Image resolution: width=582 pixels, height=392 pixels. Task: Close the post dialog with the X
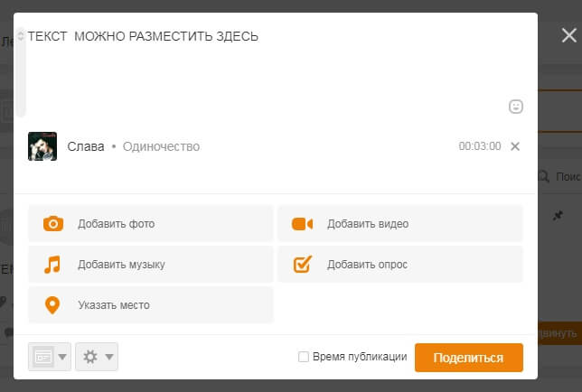pos(568,35)
